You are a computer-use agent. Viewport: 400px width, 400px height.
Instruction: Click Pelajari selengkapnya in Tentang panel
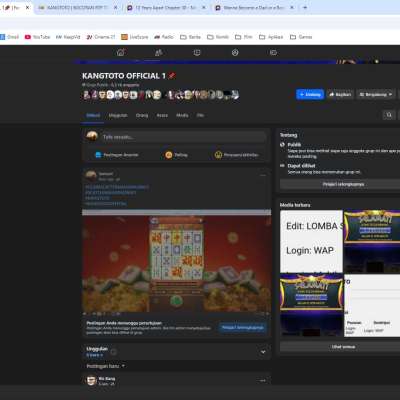click(x=343, y=184)
